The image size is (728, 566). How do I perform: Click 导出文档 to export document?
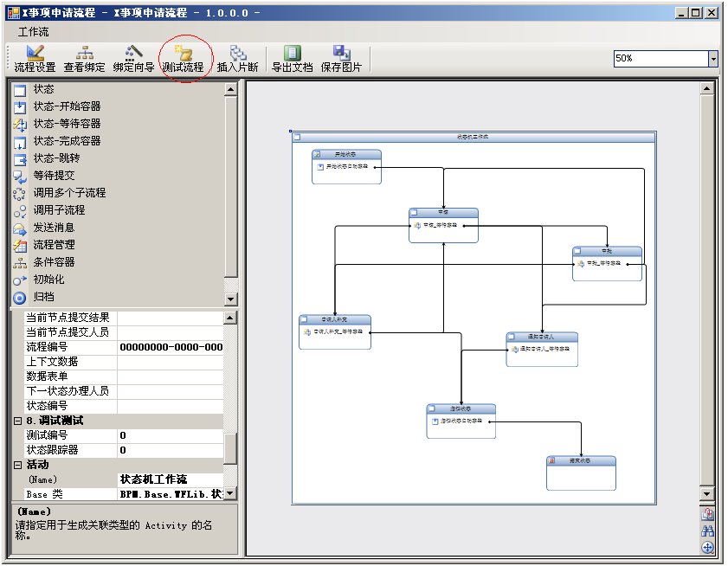point(293,59)
